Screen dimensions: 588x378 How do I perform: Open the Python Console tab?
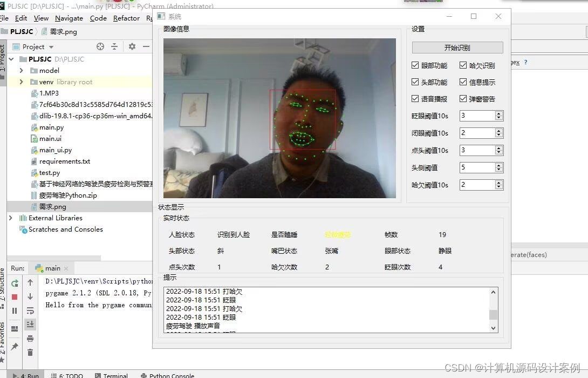tap(167, 375)
